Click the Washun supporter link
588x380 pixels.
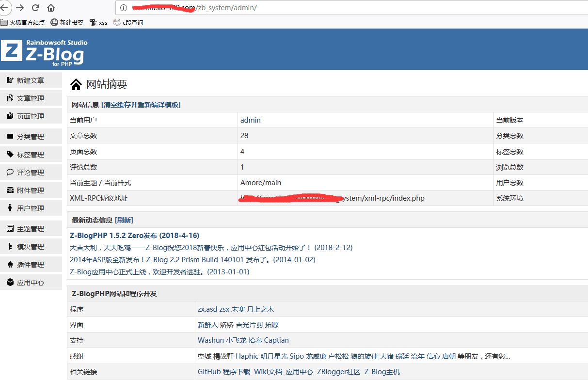(210, 340)
